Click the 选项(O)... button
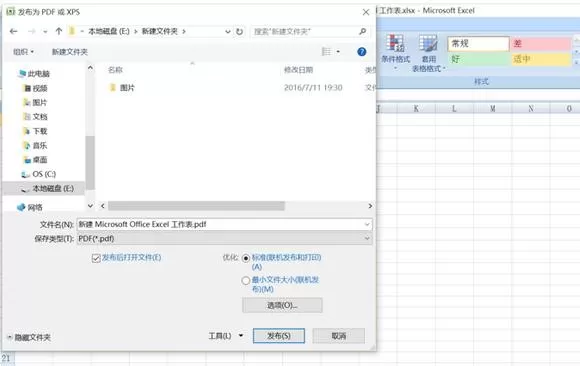Screen dimensions: 580x366 (282, 305)
